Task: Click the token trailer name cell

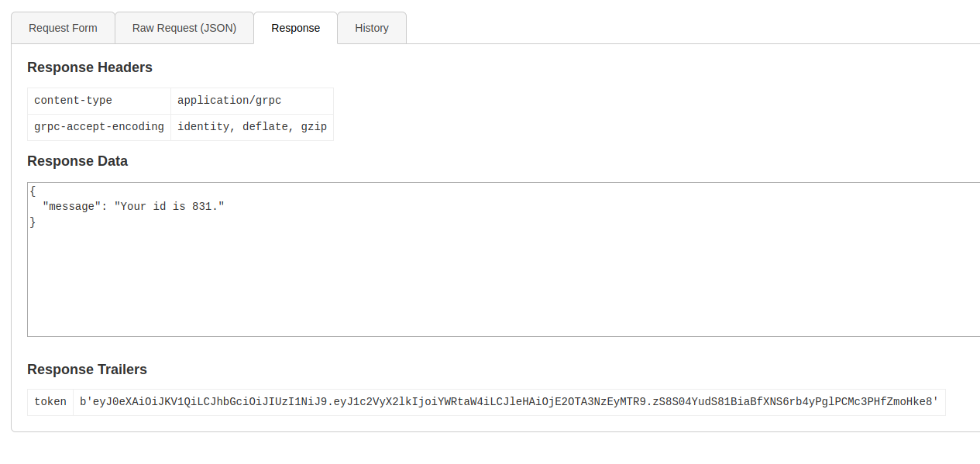Action: tap(50, 402)
